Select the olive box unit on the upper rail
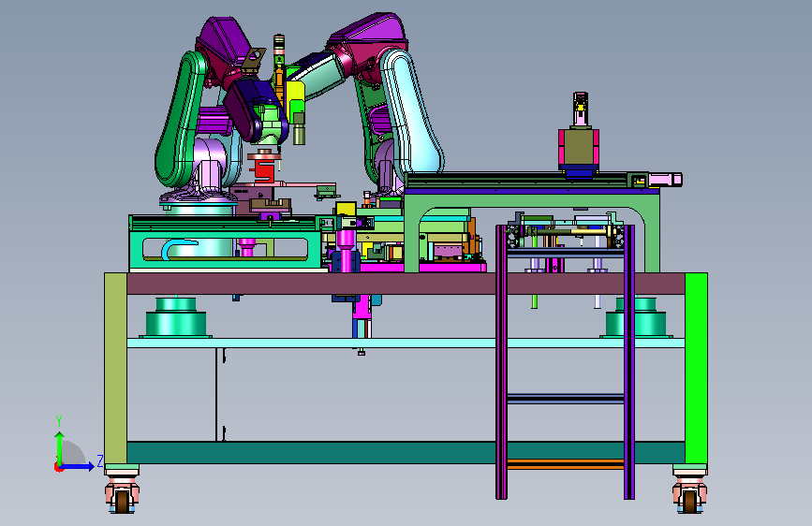 [x=579, y=148]
